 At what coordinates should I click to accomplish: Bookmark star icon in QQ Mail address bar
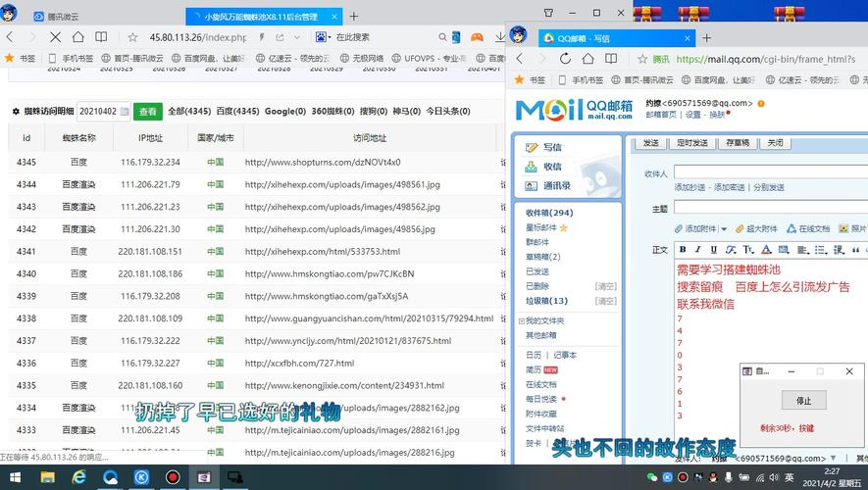pyautogui.click(x=642, y=59)
